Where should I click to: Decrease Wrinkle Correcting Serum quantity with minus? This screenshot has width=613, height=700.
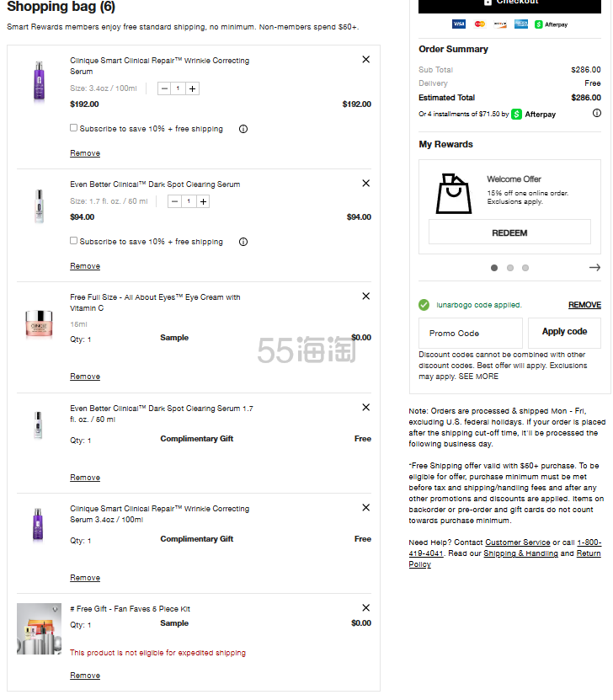(x=163, y=88)
